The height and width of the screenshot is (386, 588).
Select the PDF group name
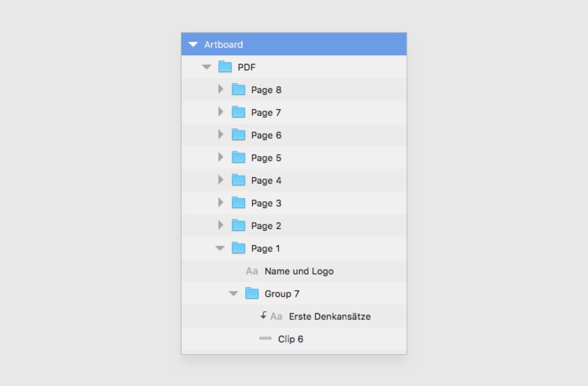(x=247, y=67)
